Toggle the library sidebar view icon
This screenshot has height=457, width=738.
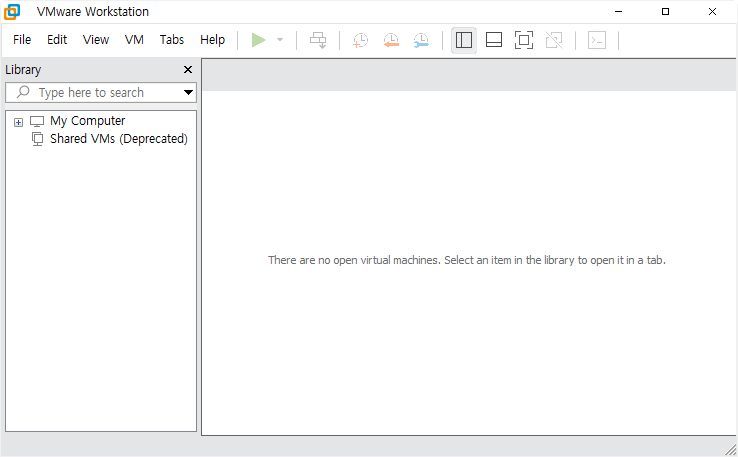(464, 40)
